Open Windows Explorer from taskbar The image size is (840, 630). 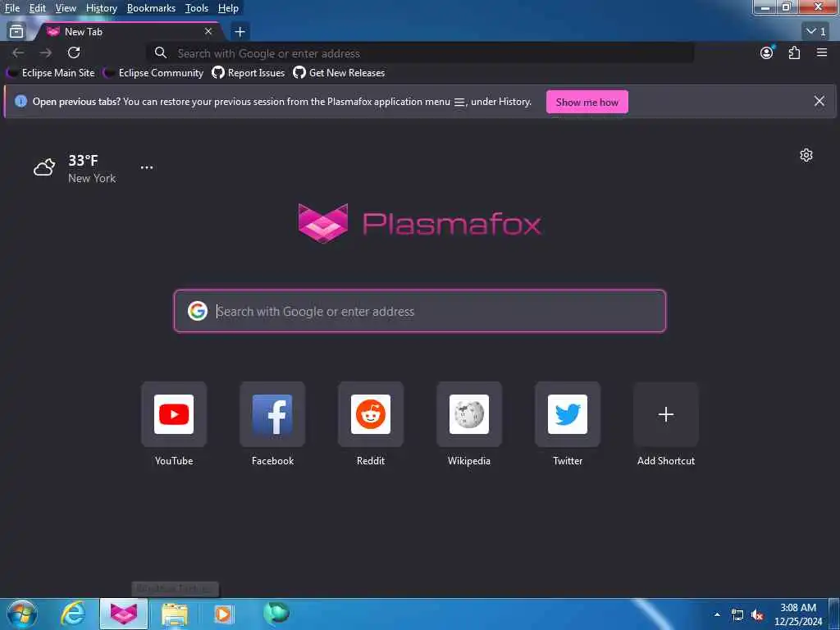pos(175,614)
